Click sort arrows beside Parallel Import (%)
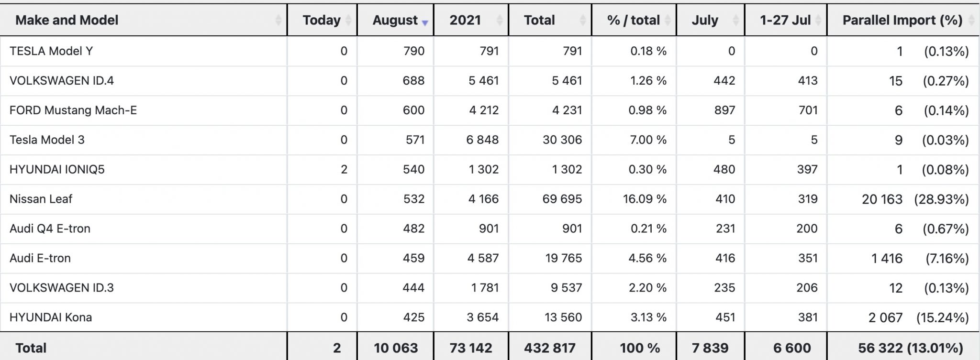 pyautogui.click(x=971, y=20)
